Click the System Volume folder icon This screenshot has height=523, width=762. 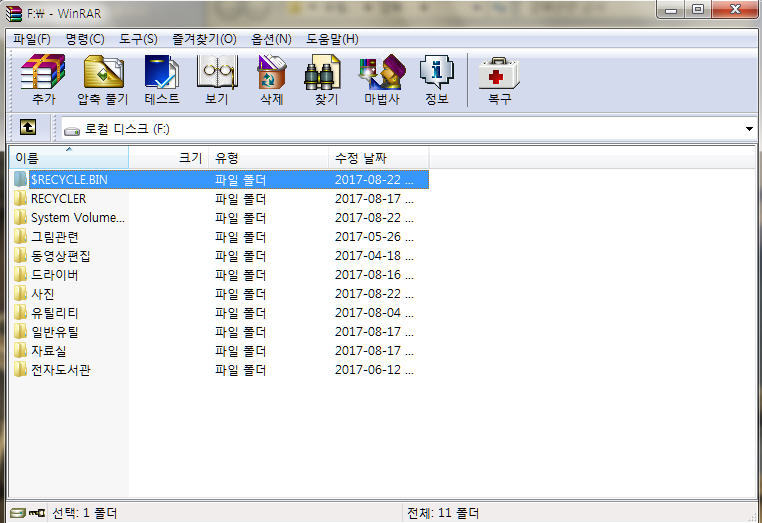click(x=20, y=217)
